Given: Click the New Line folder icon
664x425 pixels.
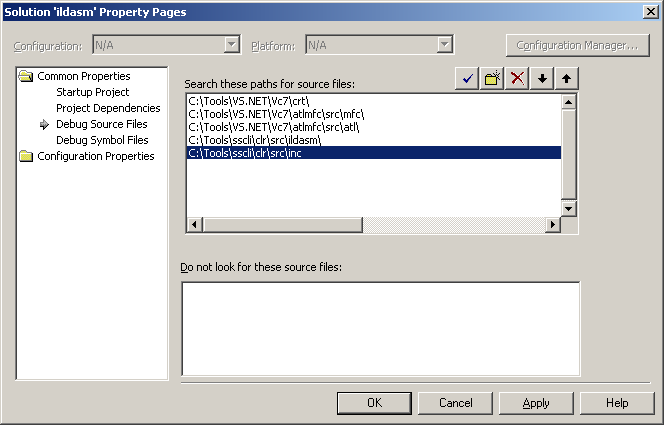Looking at the screenshot, I should coord(492,79).
